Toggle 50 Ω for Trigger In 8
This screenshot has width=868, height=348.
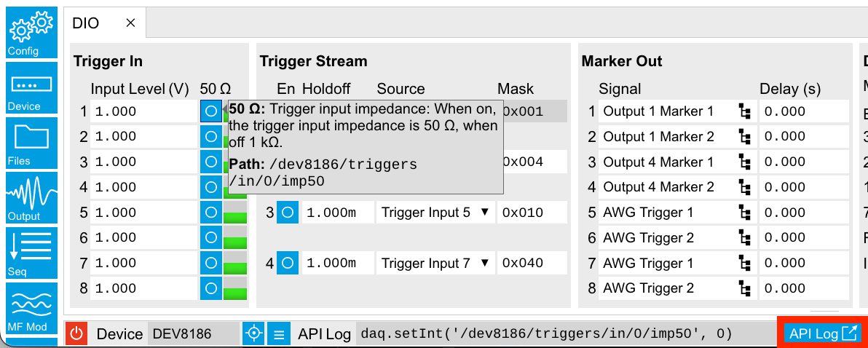[x=210, y=288]
